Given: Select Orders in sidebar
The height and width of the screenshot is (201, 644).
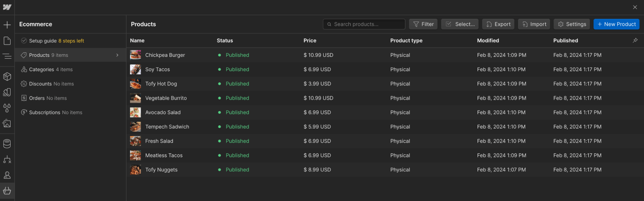Looking at the screenshot, I should pyautogui.click(x=70, y=98).
